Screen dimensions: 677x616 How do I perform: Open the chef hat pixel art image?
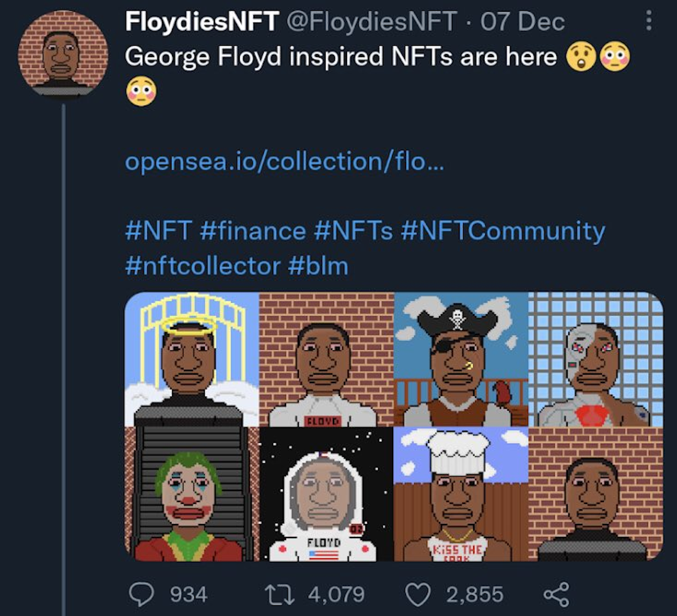(461, 494)
